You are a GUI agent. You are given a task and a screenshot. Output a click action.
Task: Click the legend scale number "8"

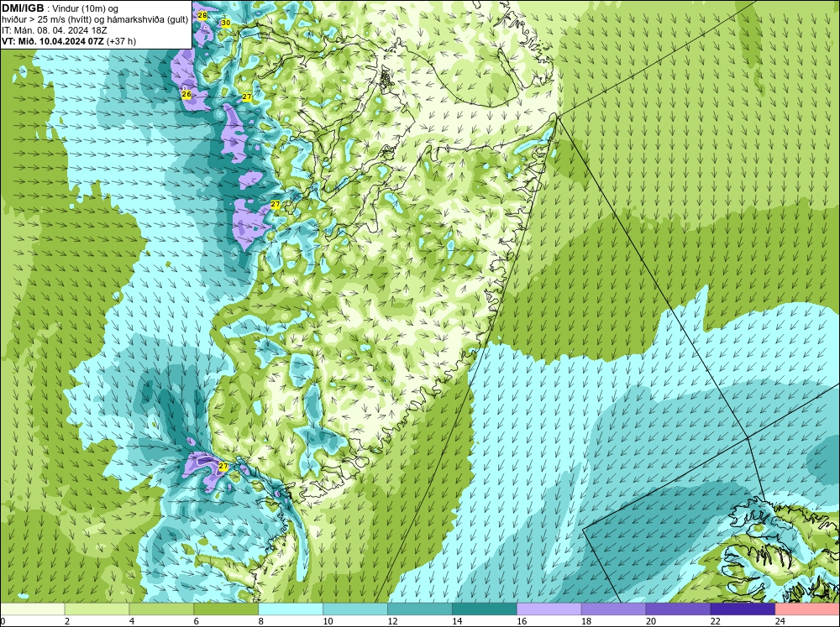coord(261,621)
